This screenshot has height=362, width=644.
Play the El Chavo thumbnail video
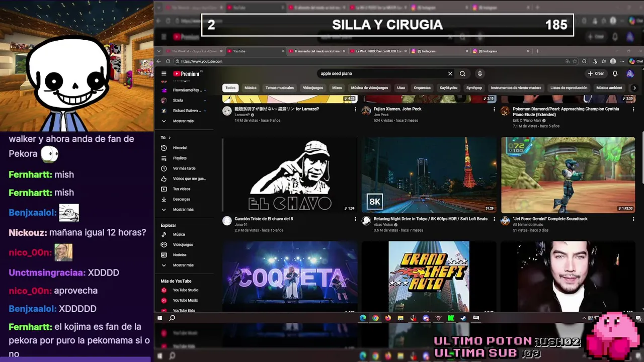(x=290, y=175)
